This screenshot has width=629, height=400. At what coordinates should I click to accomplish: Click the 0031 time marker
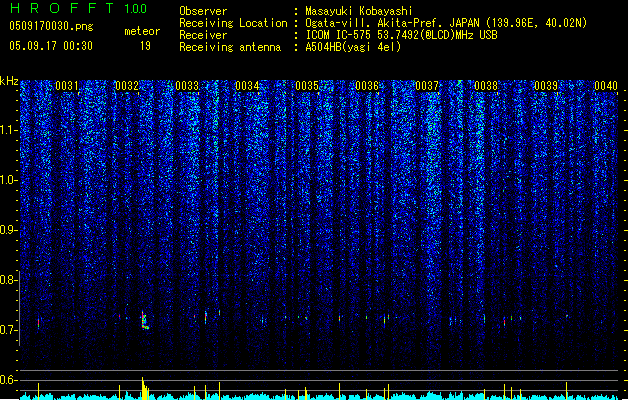(67, 86)
